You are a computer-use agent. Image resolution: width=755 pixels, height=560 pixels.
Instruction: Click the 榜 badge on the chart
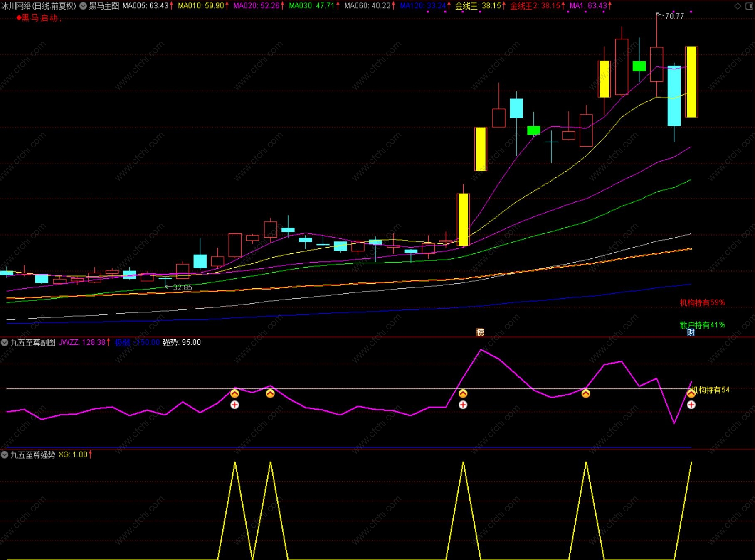point(480,332)
